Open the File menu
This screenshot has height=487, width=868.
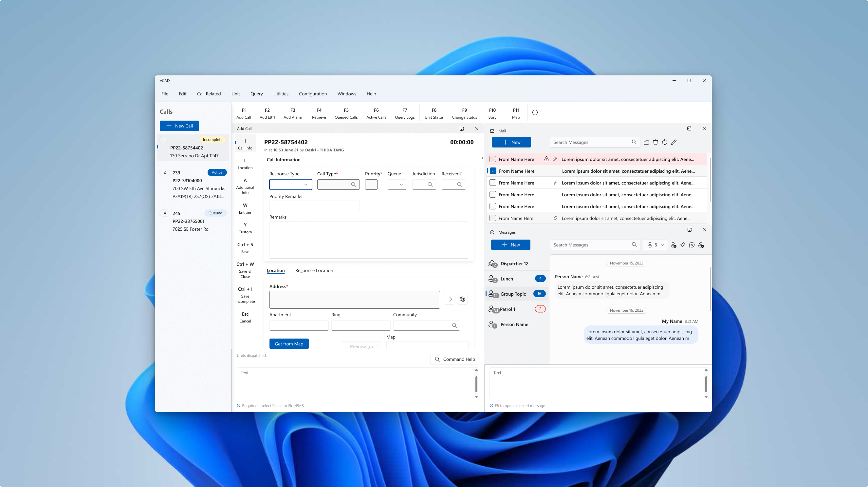tap(165, 94)
